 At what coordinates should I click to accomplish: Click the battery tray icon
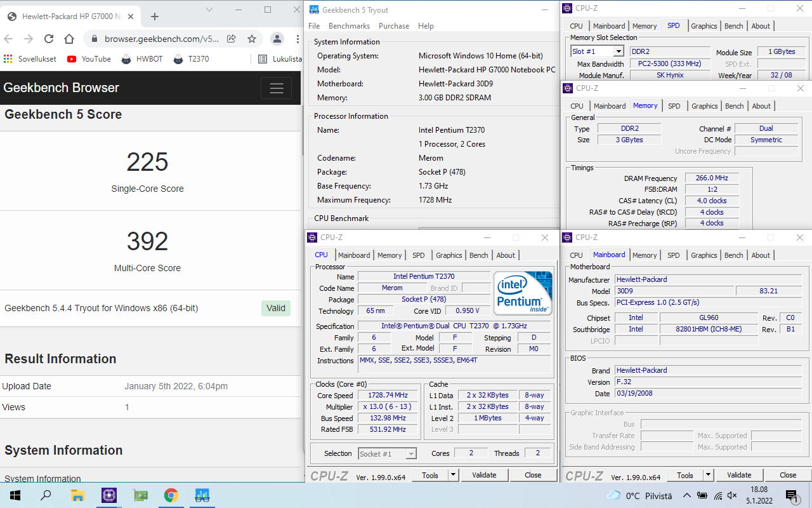[x=702, y=495]
